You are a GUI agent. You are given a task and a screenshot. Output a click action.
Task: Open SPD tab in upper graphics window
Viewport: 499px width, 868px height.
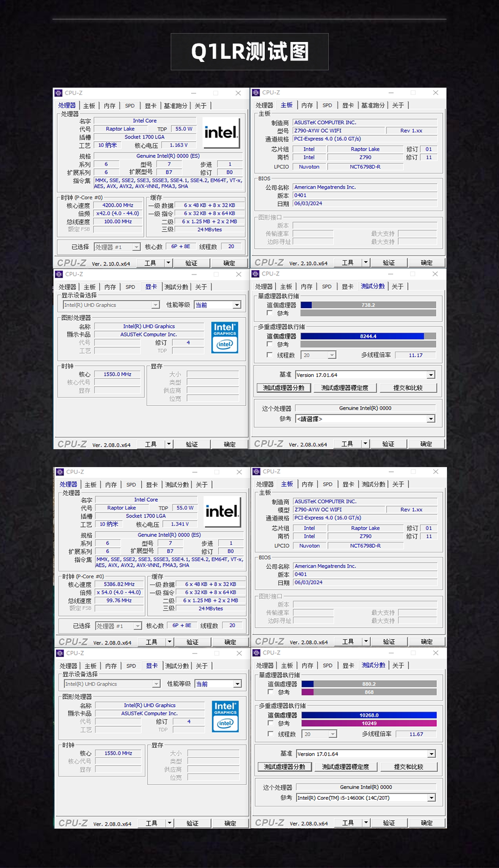[130, 287]
